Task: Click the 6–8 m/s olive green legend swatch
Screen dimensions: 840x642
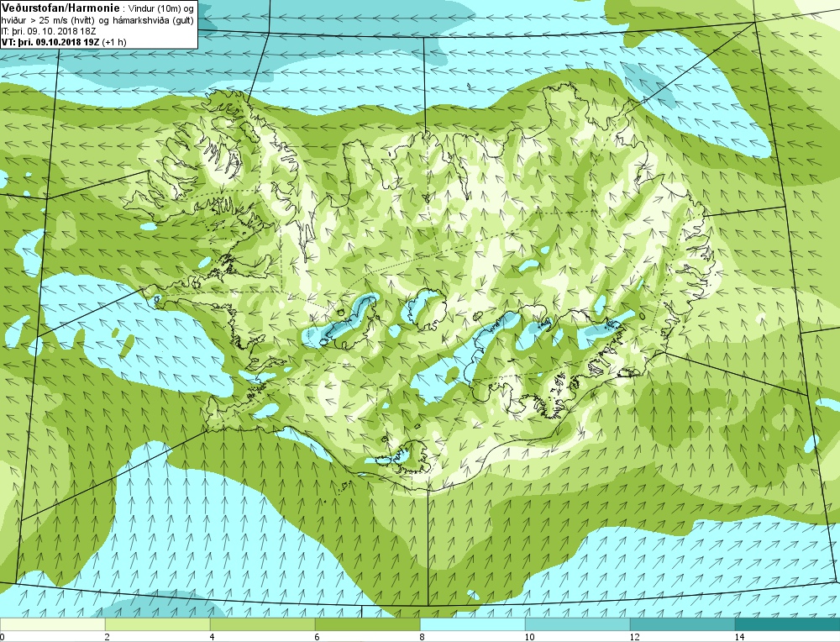Action: pos(368,624)
